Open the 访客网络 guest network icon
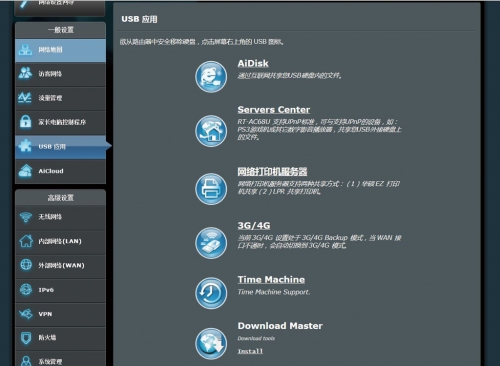Viewport: 500px width, 366px height. (25, 74)
